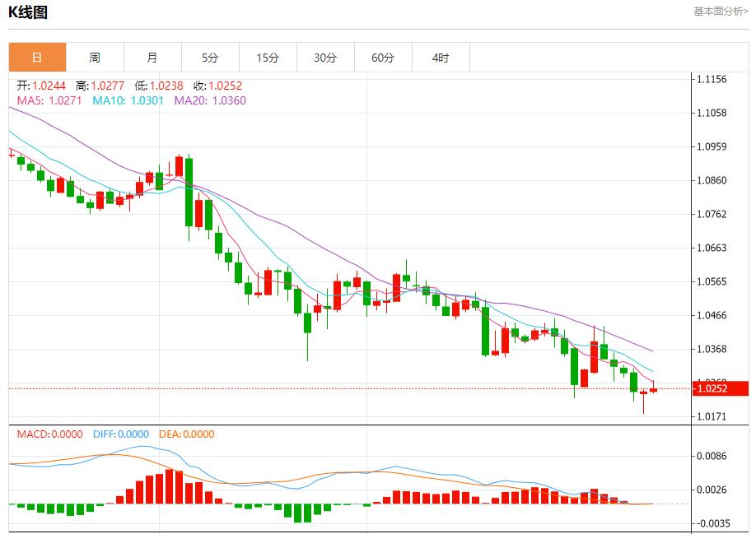756x534 pixels.
Task: Click the red 1.0252 current price tag
Action: [720, 388]
